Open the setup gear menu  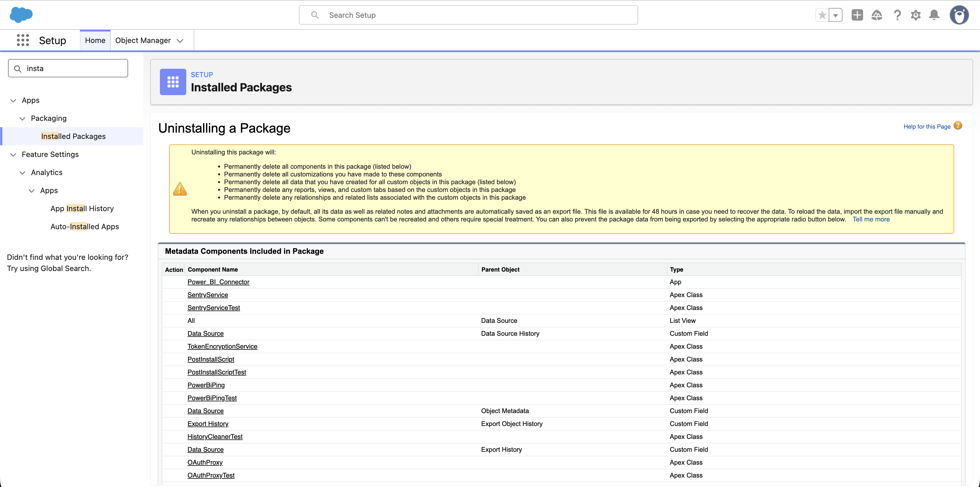pyautogui.click(x=916, y=15)
